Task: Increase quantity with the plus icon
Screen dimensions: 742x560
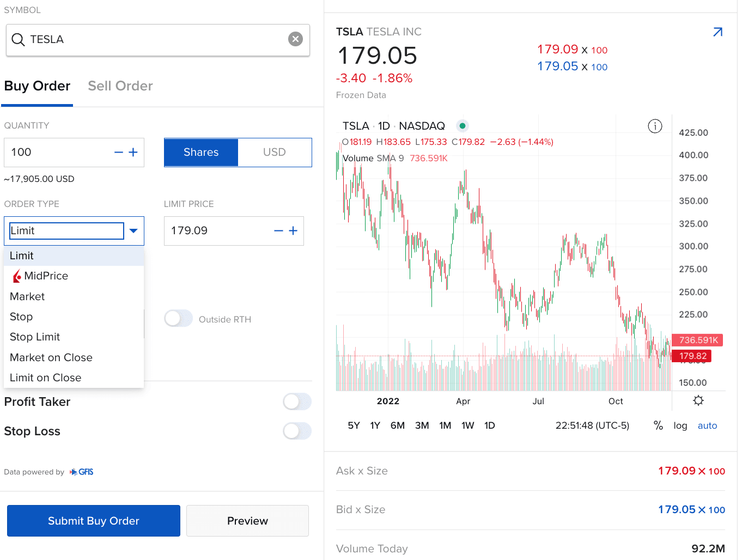Action: 133,153
